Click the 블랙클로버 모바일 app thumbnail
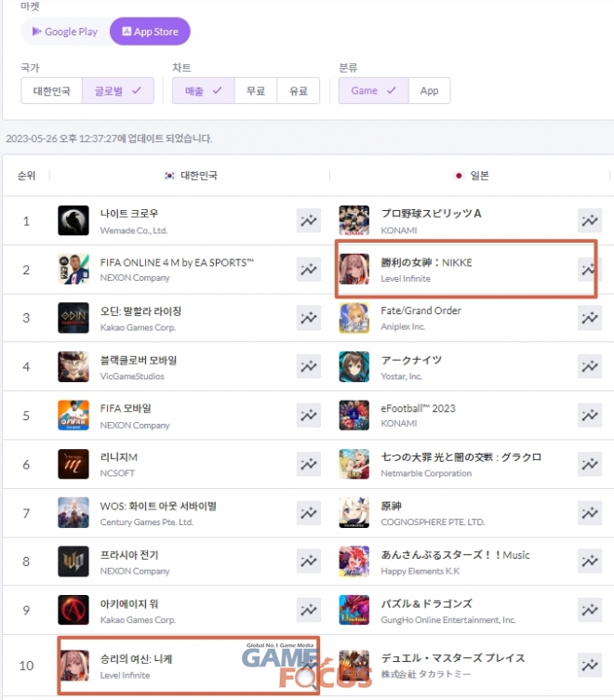The width and height of the screenshot is (614, 700). point(73,366)
